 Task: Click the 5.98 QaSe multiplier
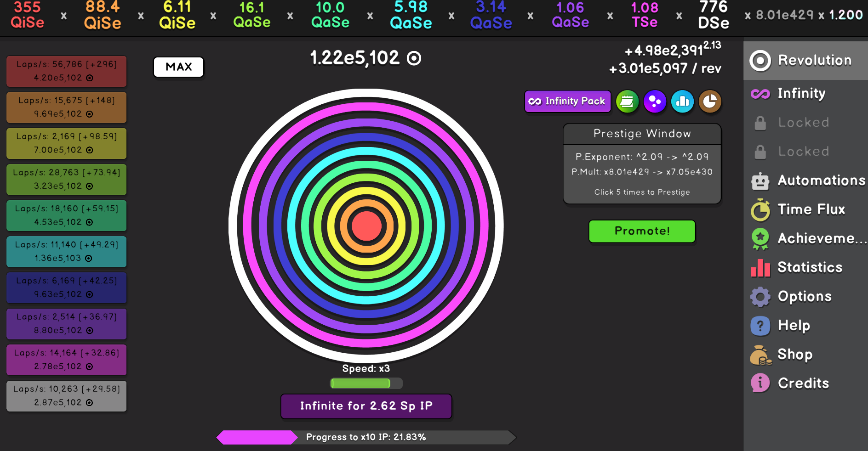[411, 15]
